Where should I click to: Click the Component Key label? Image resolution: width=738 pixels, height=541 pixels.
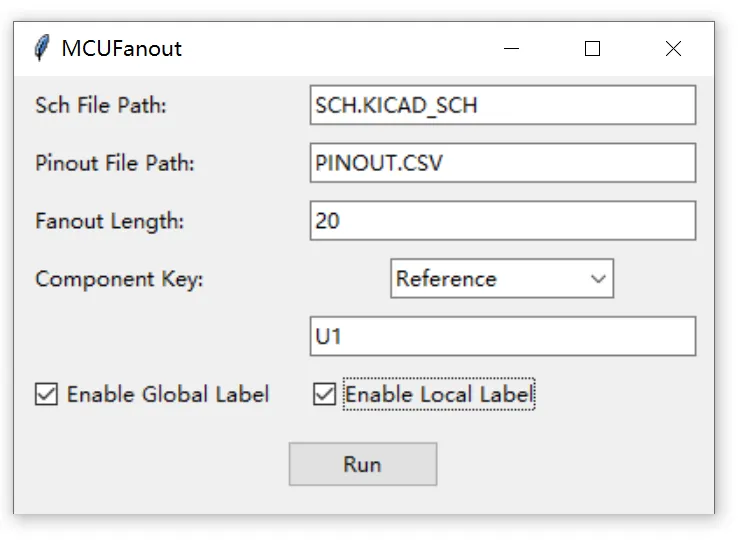[119, 279]
